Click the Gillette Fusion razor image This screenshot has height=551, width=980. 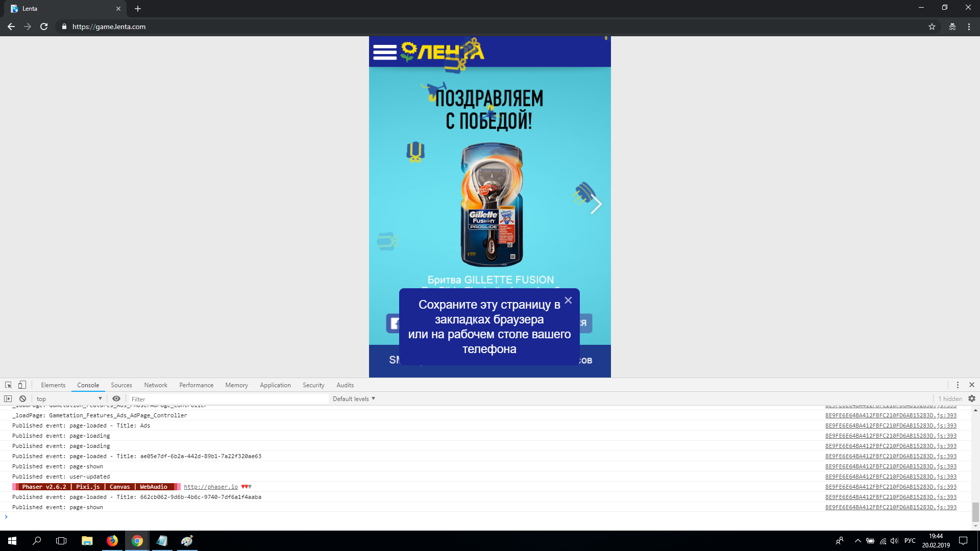(x=492, y=205)
